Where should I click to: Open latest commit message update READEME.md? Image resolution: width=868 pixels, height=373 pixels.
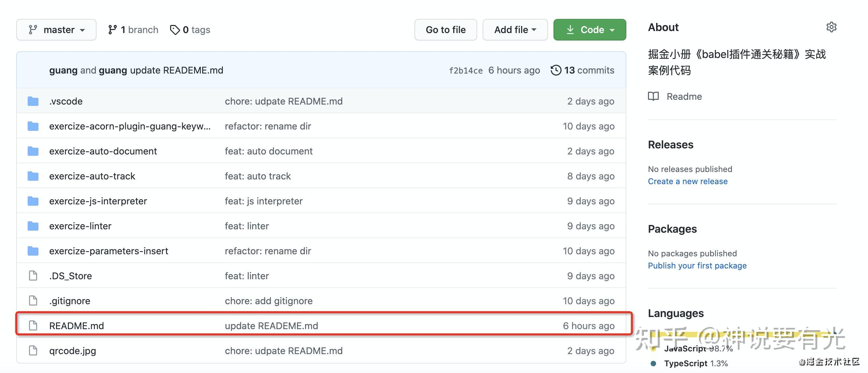tap(177, 70)
